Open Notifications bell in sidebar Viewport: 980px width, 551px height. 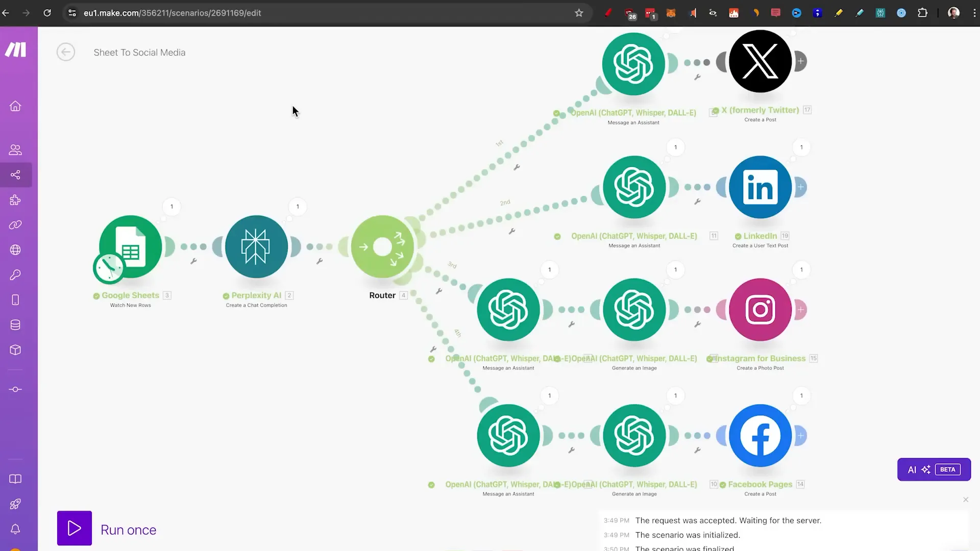(x=15, y=529)
